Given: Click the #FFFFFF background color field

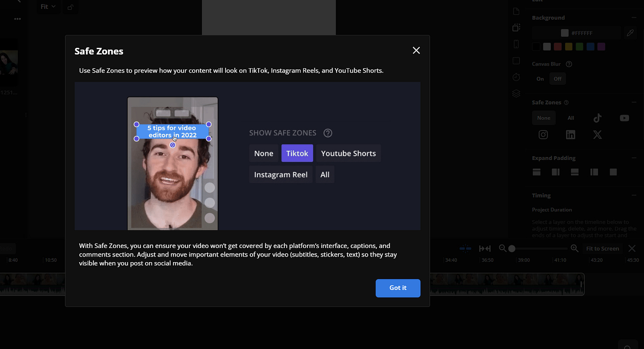Looking at the screenshot, I should click(577, 33).
